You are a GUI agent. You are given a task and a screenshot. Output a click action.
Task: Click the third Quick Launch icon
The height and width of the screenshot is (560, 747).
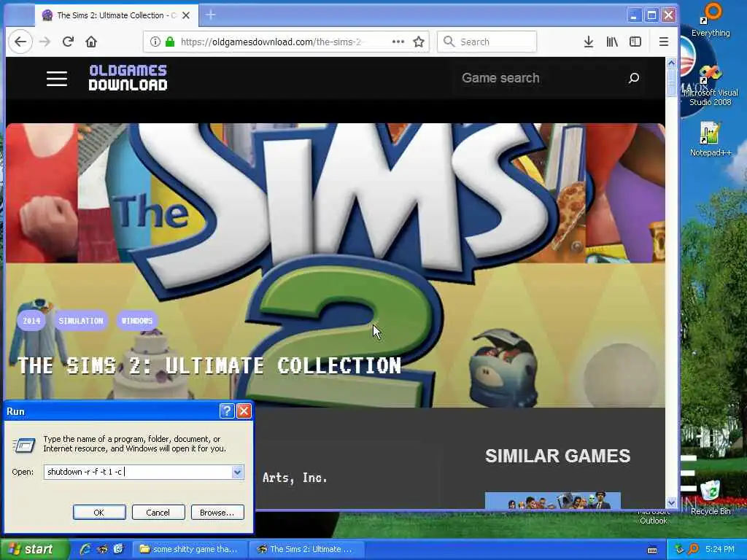pos(119,549)
